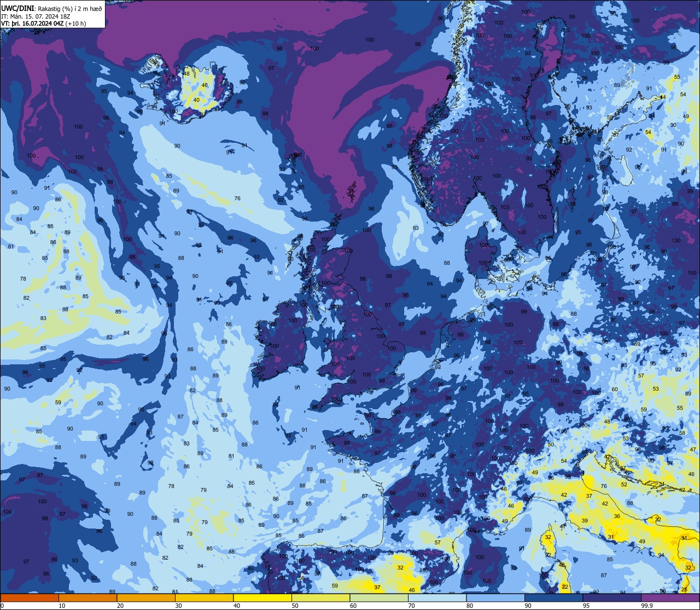Click the "0" legend scale label
This screenshot has height=610, width=700.
pos(2,606)
